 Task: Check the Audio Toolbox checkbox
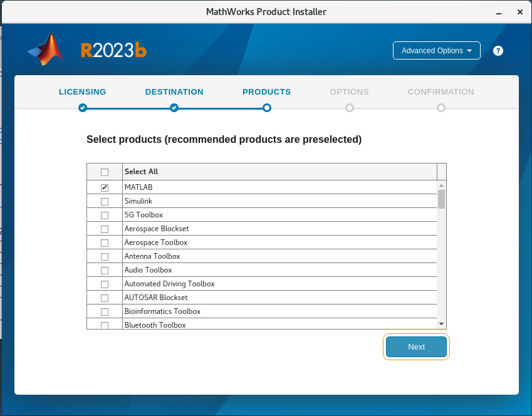click(x=105, y=271)
